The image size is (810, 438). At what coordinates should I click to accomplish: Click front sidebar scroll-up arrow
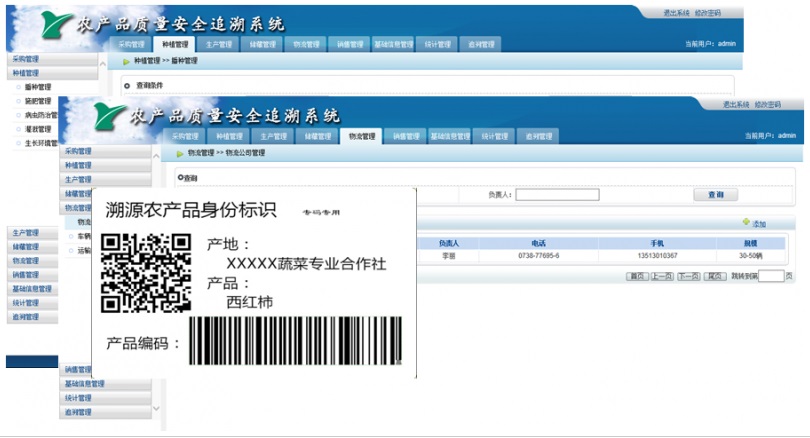[x=156, y=155]
